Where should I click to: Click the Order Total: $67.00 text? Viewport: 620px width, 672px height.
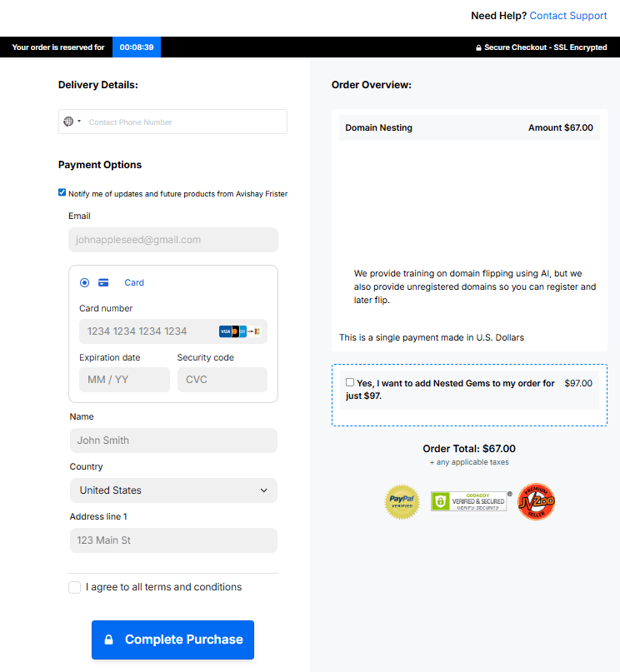[x=469, y=449]
